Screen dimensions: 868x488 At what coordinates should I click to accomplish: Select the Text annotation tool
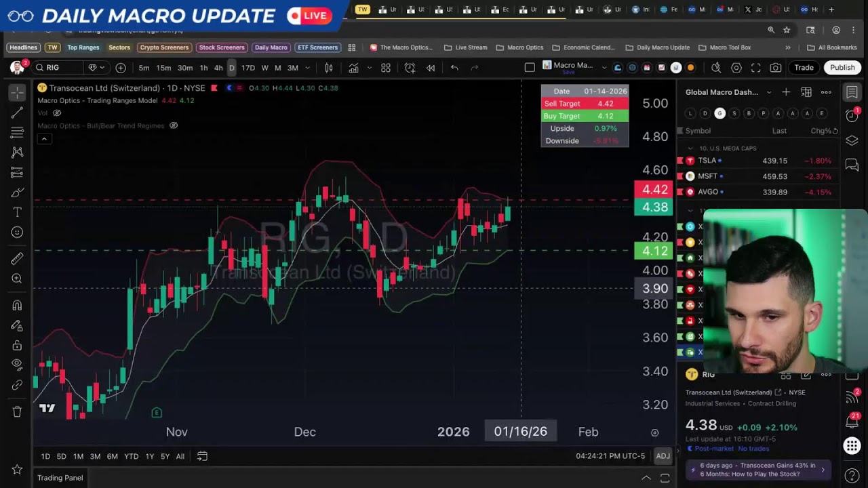click(x=17, y=212)
